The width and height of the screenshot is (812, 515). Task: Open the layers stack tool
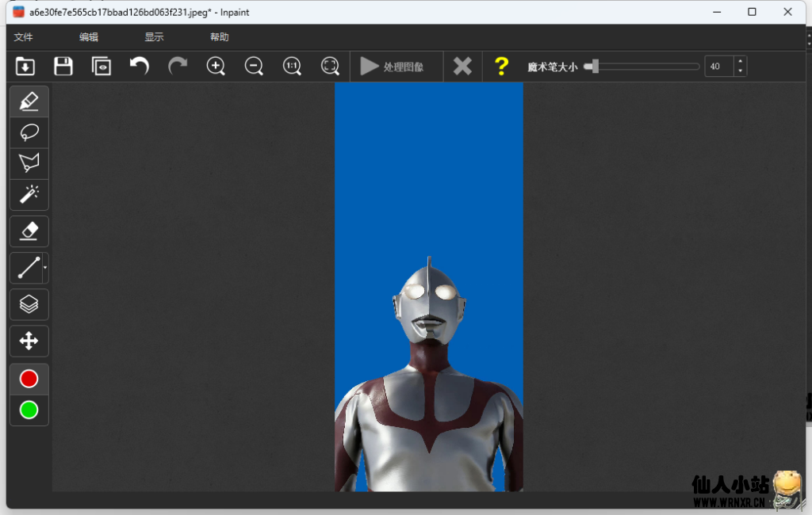(29, 304)
